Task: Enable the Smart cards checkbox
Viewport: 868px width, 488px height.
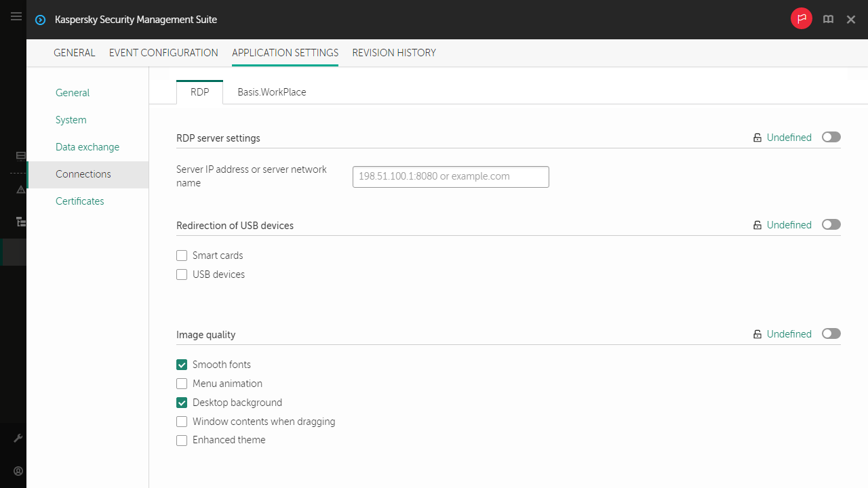Action: coord(181,255)
